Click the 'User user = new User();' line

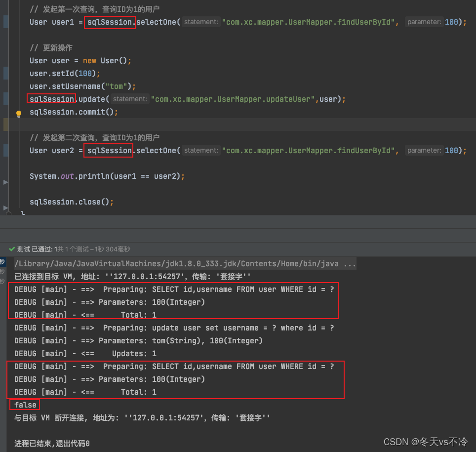click(80, 60)
